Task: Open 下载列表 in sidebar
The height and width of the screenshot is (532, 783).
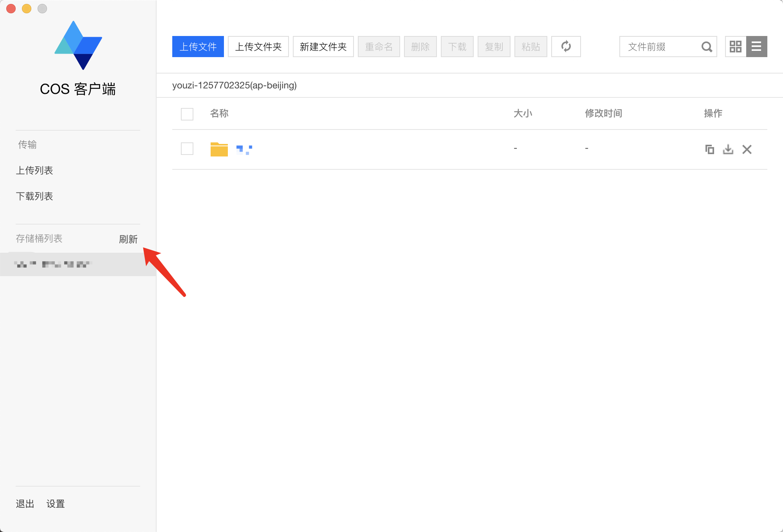Action: click(x=34, y=196)
